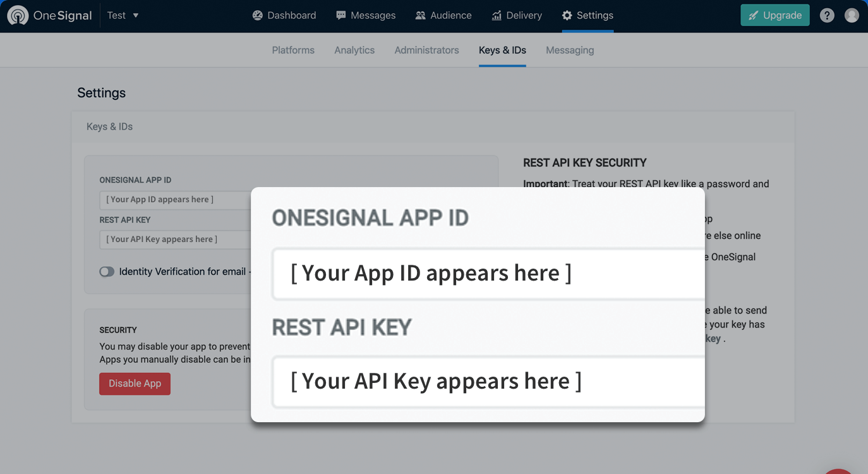Click the SECURITY section label

pyautogui.click(x=118, y=330)
